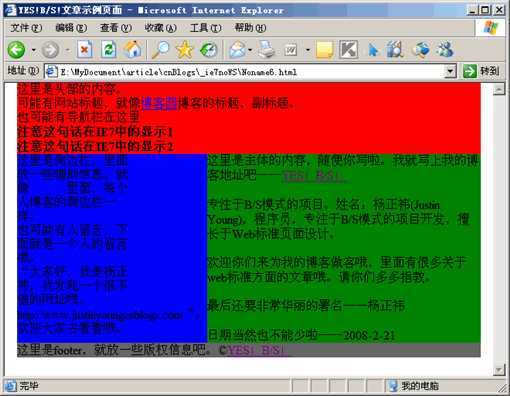
Task: Click the 转到 Go button
Action: (x=481, y=71)
